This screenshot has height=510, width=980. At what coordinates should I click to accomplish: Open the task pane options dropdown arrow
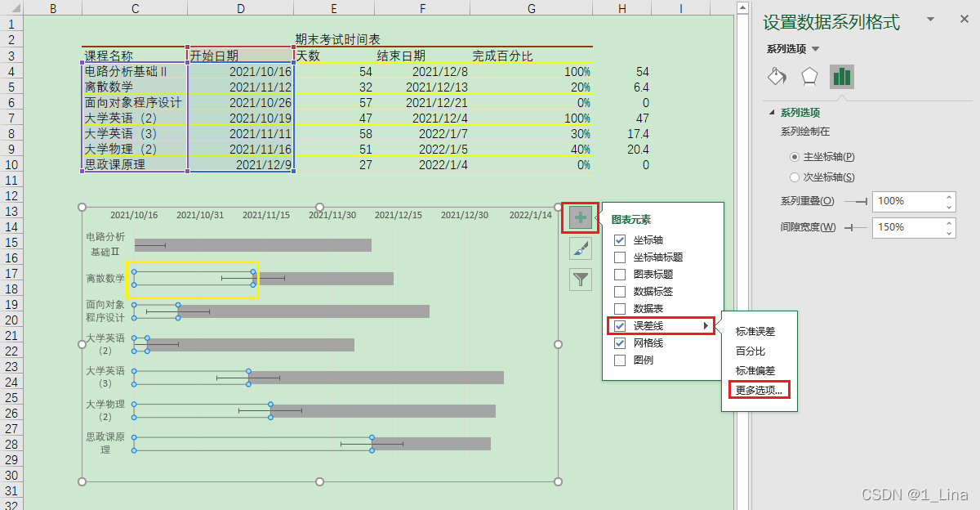tap(930, 20)
